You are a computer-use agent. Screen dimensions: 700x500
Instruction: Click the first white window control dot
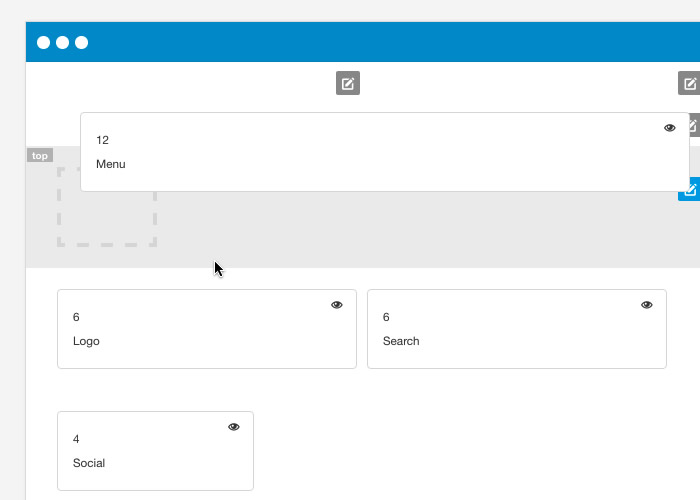click(43, 42)
